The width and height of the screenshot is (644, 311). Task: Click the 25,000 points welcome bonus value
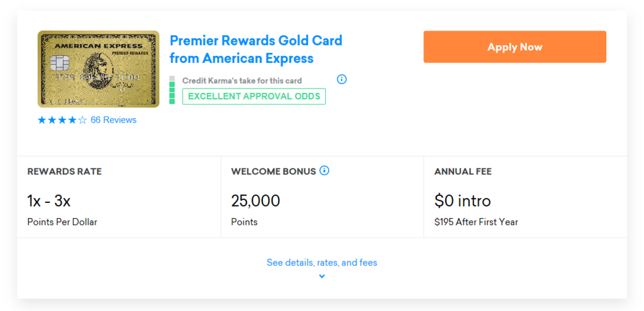tap(255, 201)
